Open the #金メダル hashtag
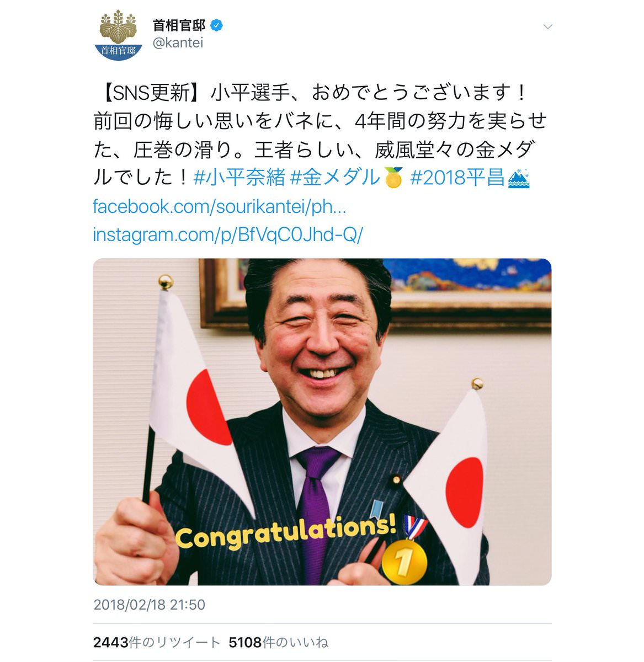This screenshot has width=644, height=662. [x=336, y=178]
